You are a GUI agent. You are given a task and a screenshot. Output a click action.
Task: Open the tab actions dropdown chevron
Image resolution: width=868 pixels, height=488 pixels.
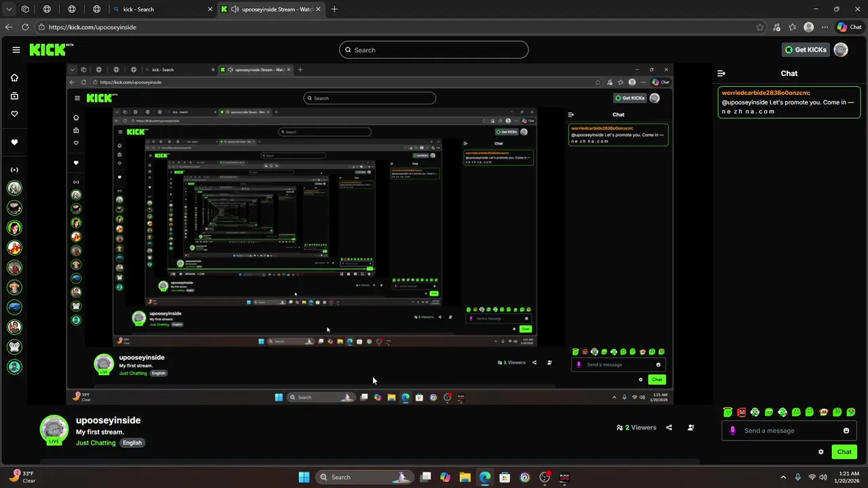9,9
